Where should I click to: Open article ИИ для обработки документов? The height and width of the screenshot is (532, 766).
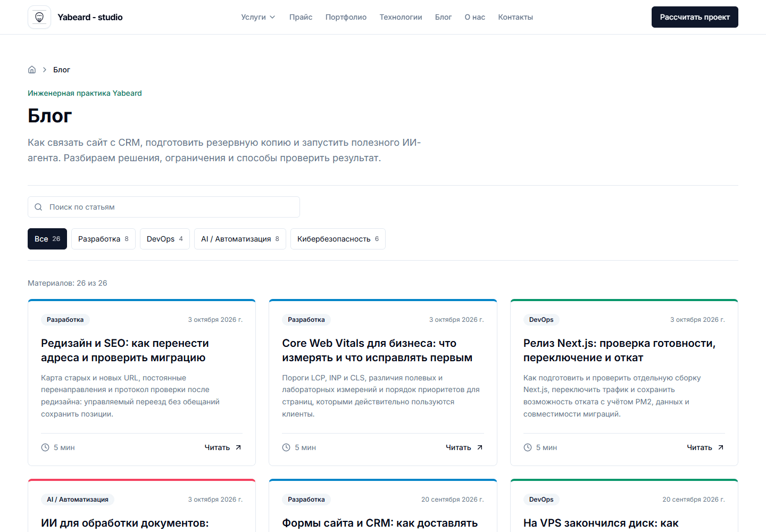(x=125, y=523)
